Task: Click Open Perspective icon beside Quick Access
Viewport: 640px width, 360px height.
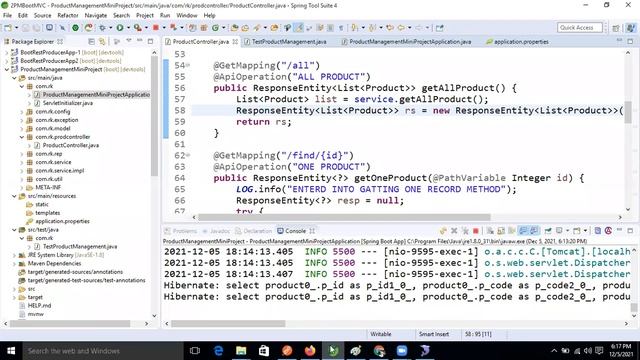Action: pyautogui.click(x=616, y=28)
